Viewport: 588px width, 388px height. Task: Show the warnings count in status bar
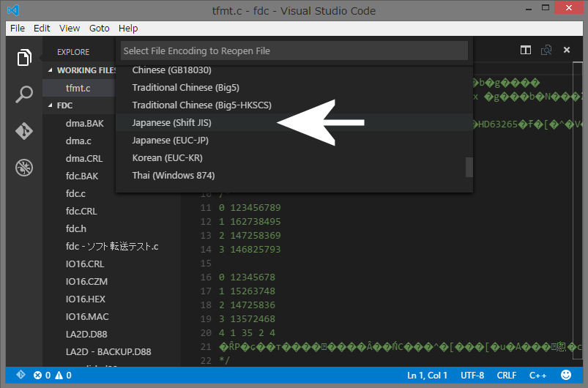[63, 376]
